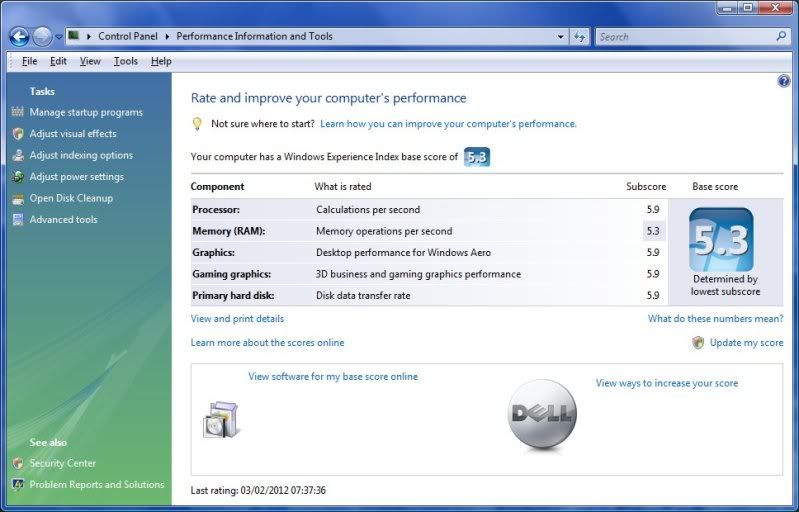Open View ways to increase your score link
799x512 pixels.
pyautogui.click(x=667, y=383)
